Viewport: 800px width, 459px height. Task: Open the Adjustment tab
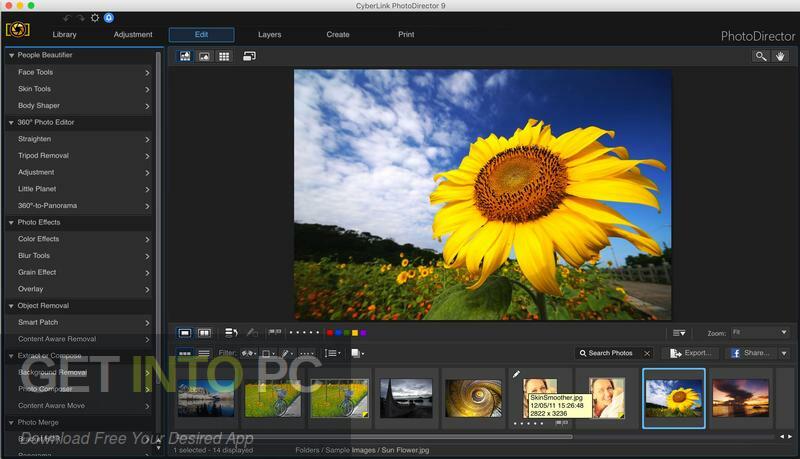coord(133,35)
